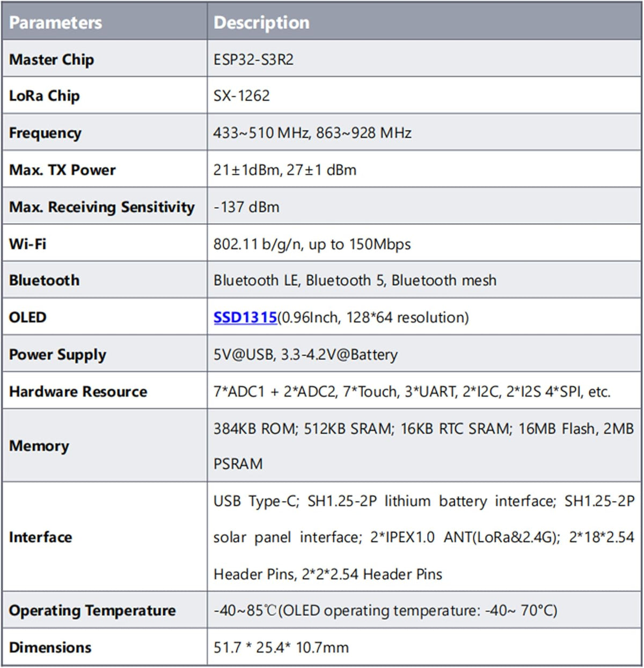This screenshot has height=668, width=644.
Task: Click the 7*ADC1 + 2*ADC2 hardware value
Action: (x=412, y=392)
